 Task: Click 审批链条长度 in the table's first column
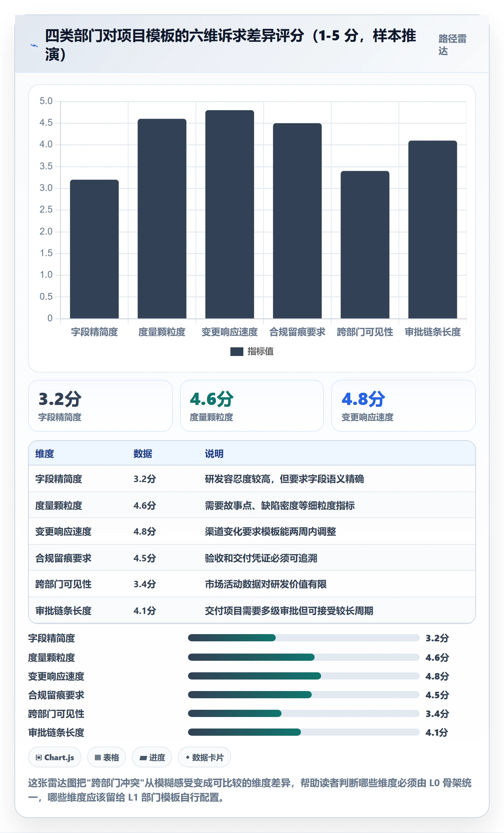click(63, 611)
